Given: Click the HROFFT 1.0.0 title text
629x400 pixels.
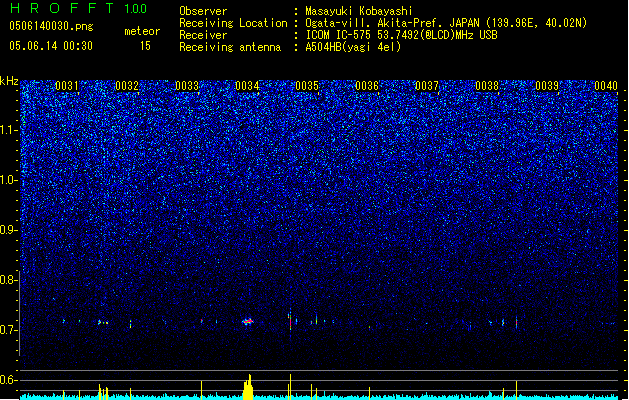Looking at the screenshot, I should (78, 8).
